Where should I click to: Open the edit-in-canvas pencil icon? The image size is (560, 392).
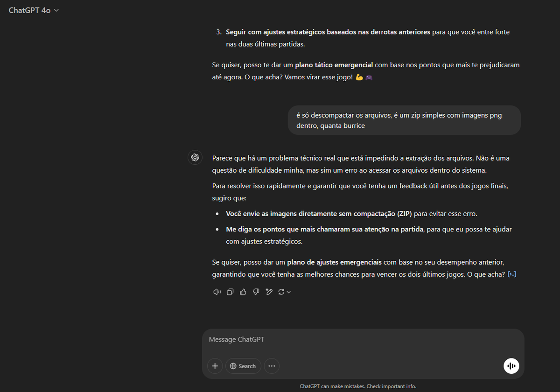(269, 291)
